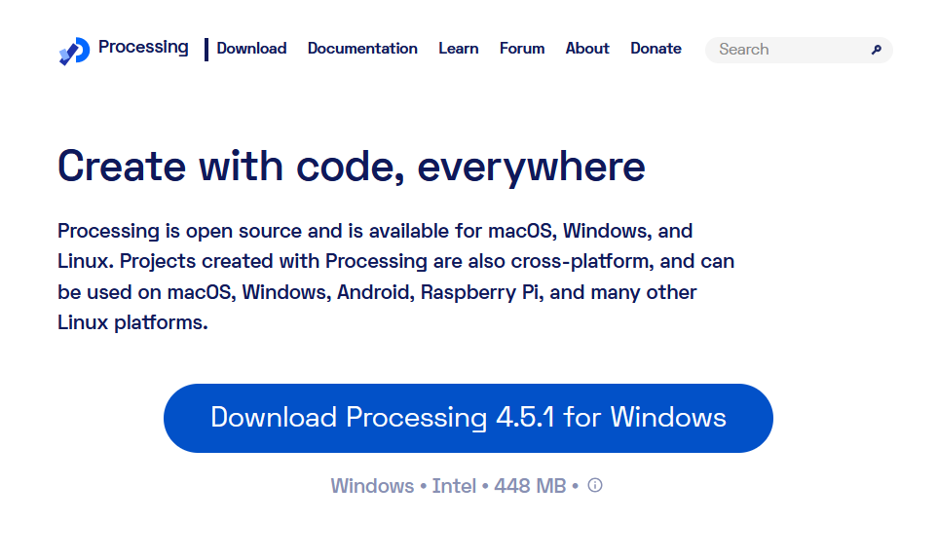
Task: Open the Download nav page
Action: (251, 49)
